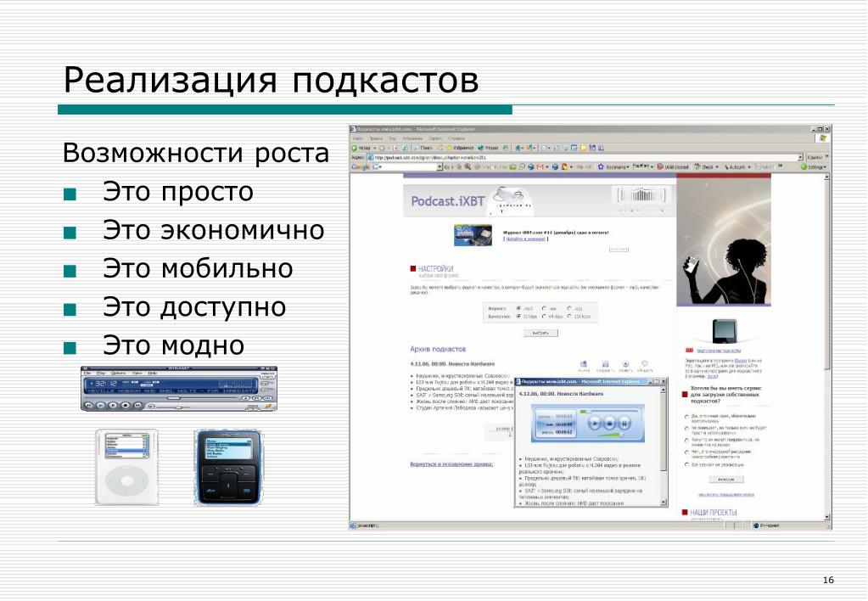Click the Bookmarks star in Google toolbar
868x601 pixels.
[601, 166]
